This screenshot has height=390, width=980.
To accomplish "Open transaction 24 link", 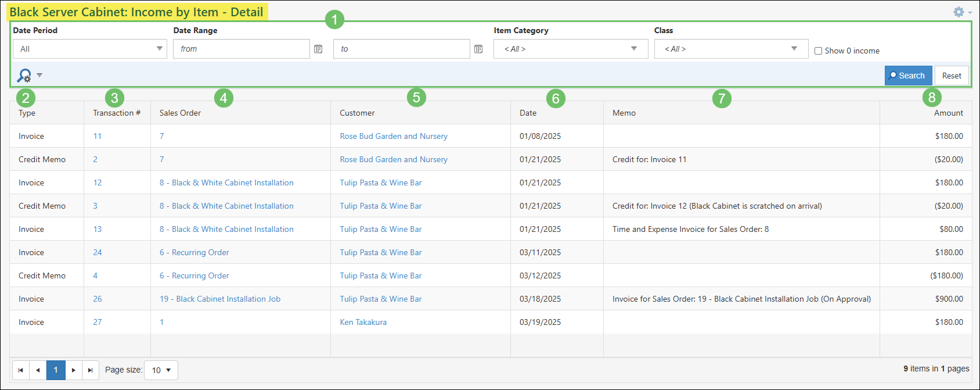I will (98, 252).
